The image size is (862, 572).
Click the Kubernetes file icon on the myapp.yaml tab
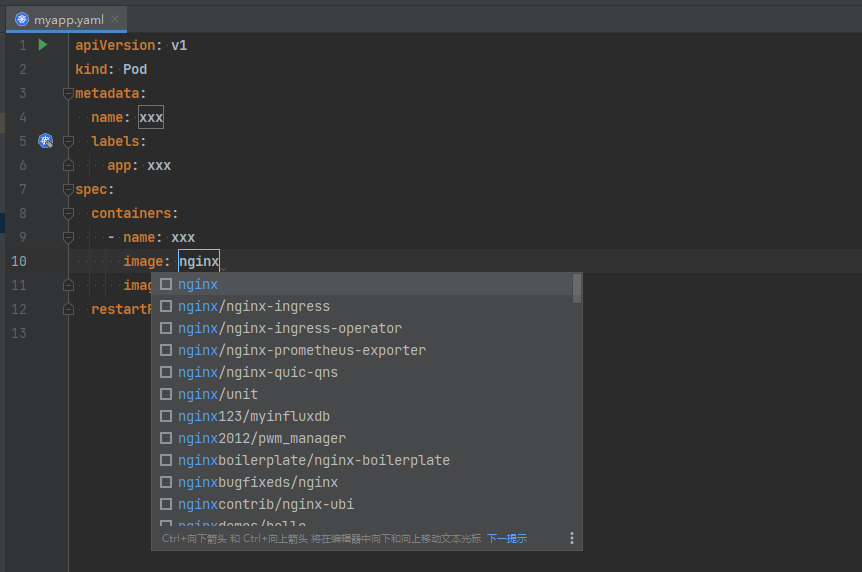(20, 19)
